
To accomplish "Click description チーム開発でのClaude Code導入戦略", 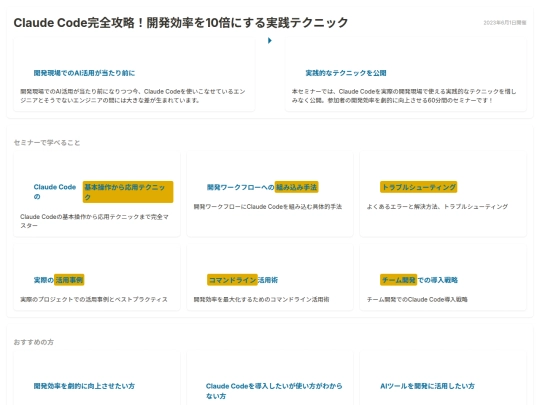I will tap(417, 299).
